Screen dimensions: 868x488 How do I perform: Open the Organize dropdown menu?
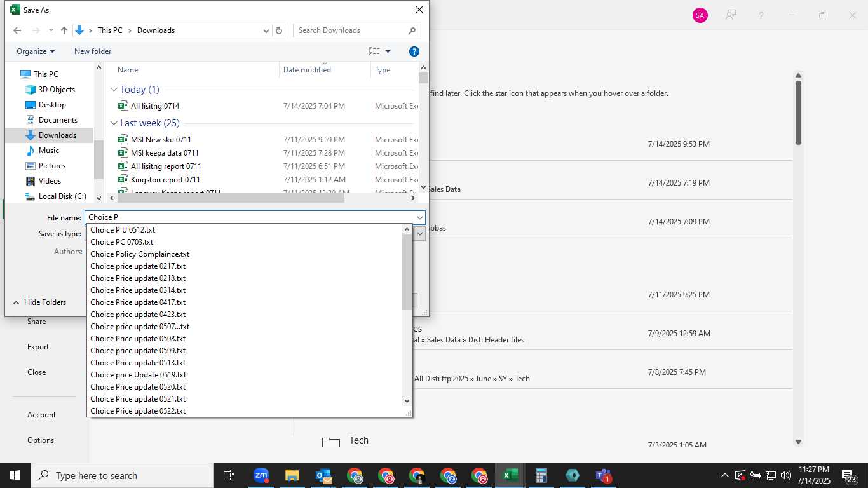pos(36,51)
